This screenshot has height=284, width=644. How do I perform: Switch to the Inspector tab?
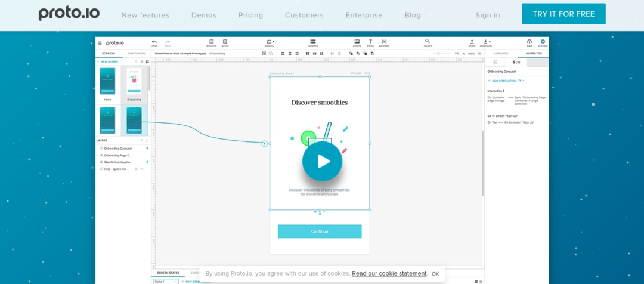point(534,54)
